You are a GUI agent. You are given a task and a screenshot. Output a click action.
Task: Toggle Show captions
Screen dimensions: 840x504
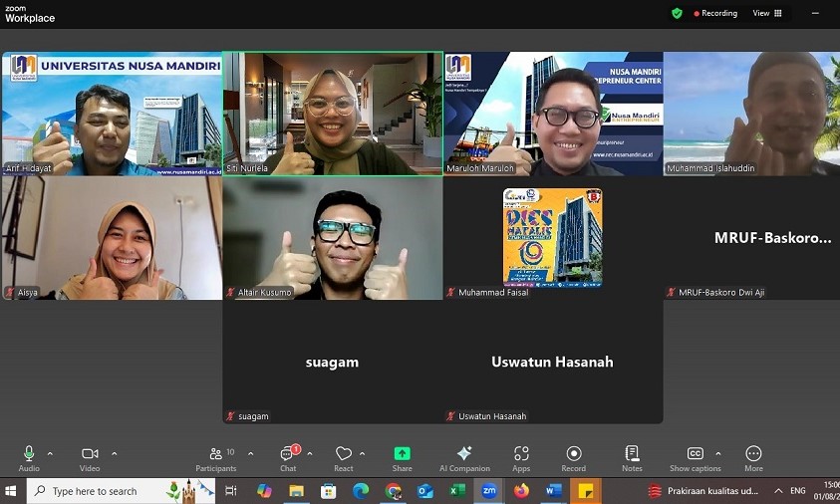point(695,458)
